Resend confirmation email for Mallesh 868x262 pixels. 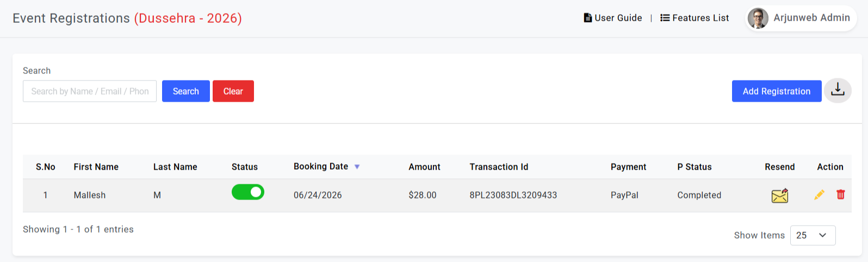point(779,195)
